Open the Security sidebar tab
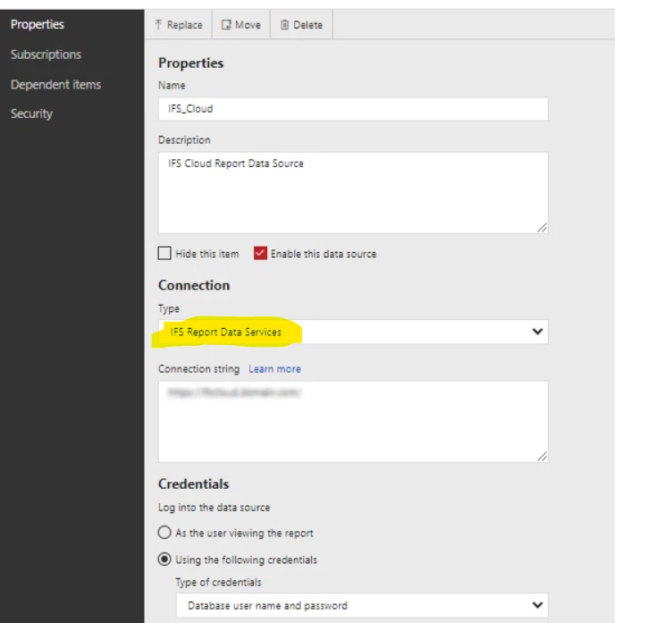The height and width of the screenshot is (623, 672). [x=31, y=114]
